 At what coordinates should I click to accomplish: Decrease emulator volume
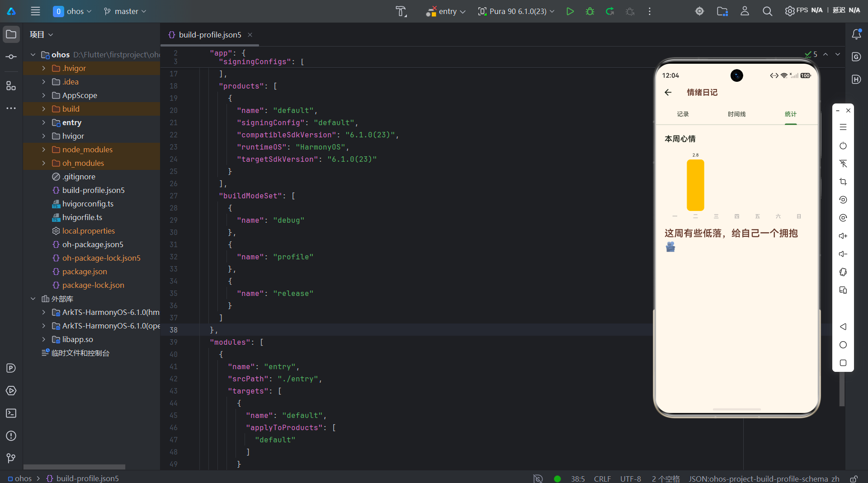tap(843, 254)
